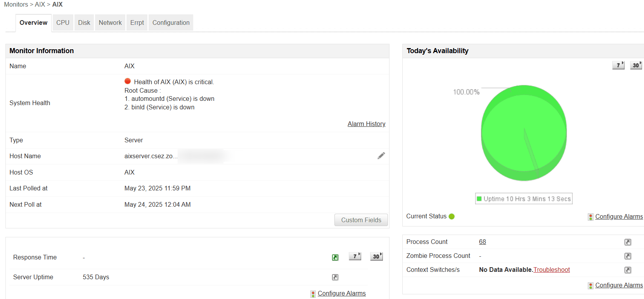Click the Configure Alarms traffic-light icon near Current Status
Viewport: 644px width, 299px height.
coord(590,217)
